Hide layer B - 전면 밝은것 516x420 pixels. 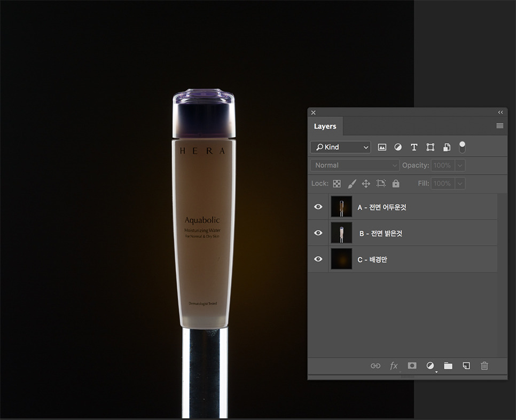[x=318, y=233]
